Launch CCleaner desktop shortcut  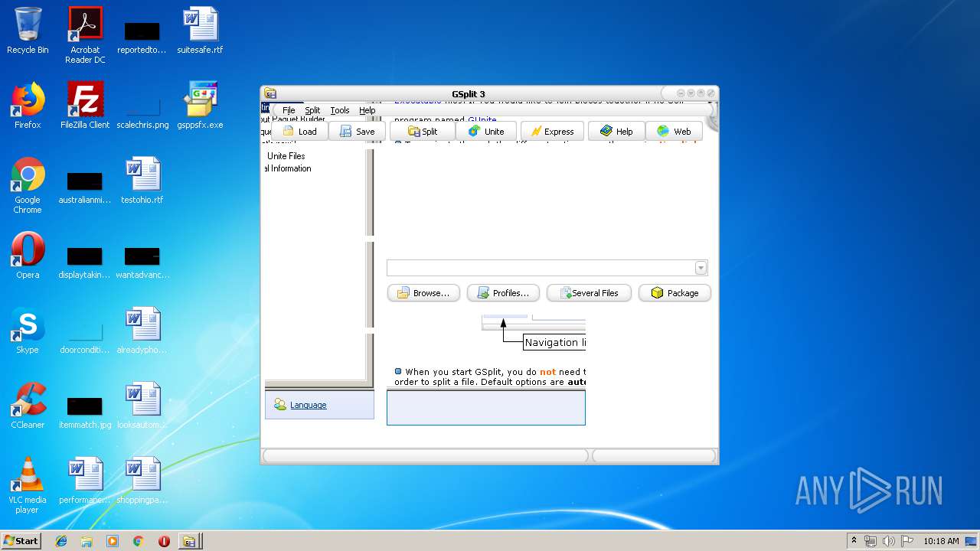pyautogui.click(x=28, y=406)
